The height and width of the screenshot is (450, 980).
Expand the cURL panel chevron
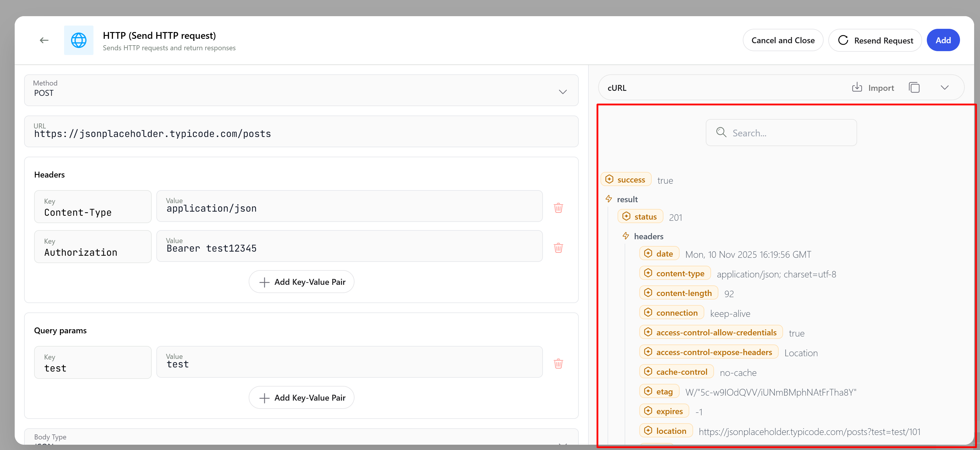[x=945, y=88]
